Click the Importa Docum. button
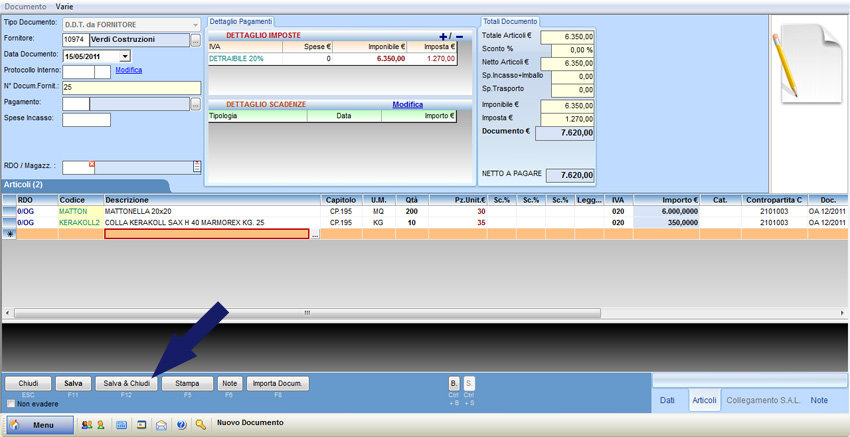Screen dimensions: 850x437 (x=278, y=383)
